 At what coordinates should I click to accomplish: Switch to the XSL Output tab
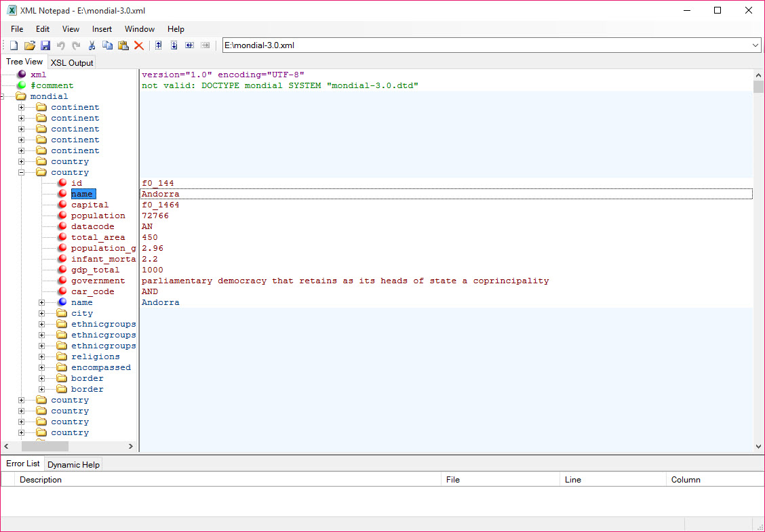[x=71, y=62]
